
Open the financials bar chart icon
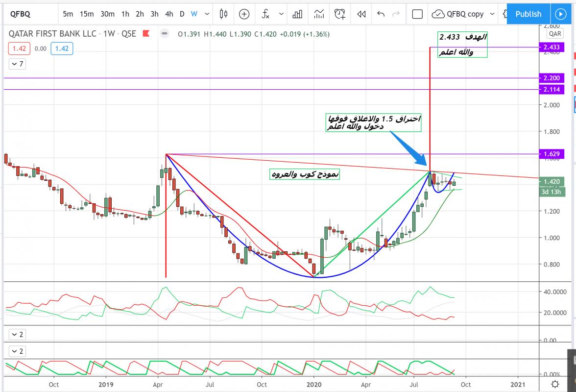click(297, 14)
